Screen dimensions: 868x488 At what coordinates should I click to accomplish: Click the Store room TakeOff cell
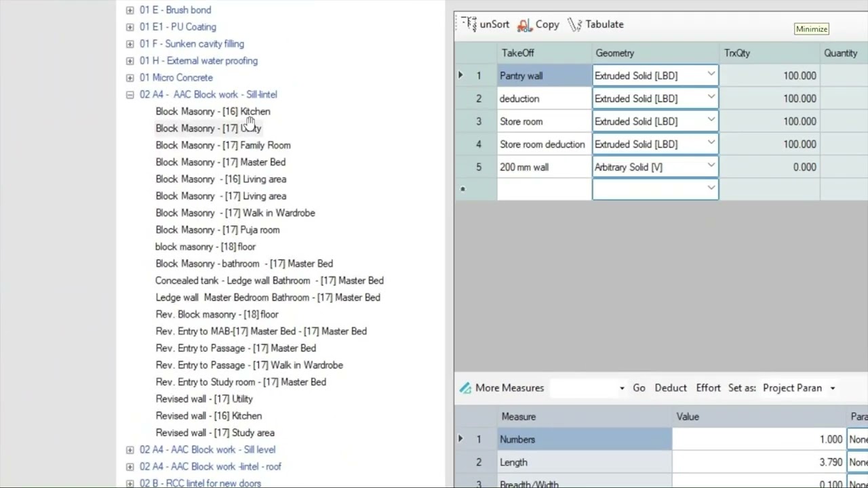click(x=545, y=121)
